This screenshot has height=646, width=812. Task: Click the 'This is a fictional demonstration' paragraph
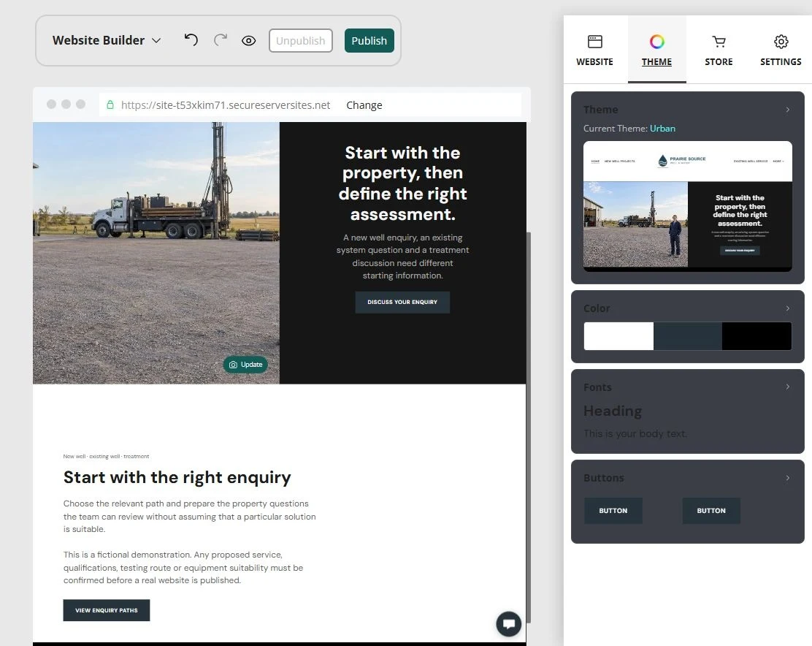click(183, 567)
